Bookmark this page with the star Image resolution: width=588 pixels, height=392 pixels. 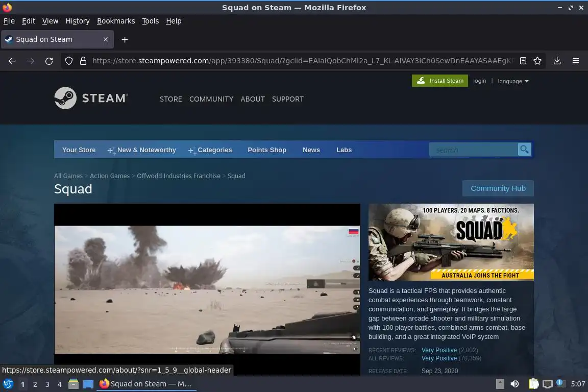pos(537,61)
